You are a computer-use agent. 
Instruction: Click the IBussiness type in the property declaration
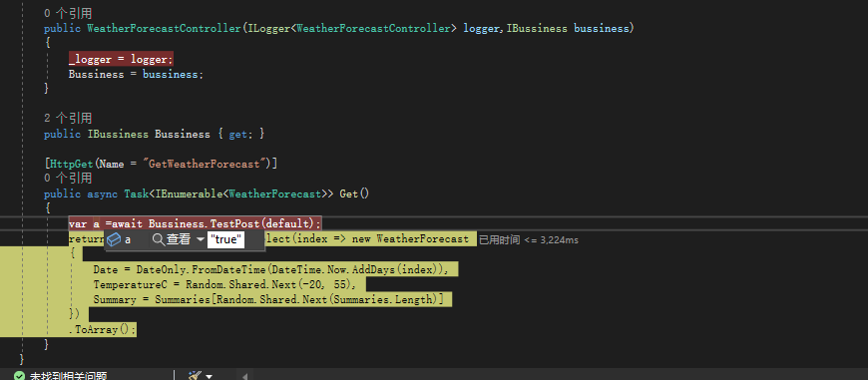coord(118,134)
